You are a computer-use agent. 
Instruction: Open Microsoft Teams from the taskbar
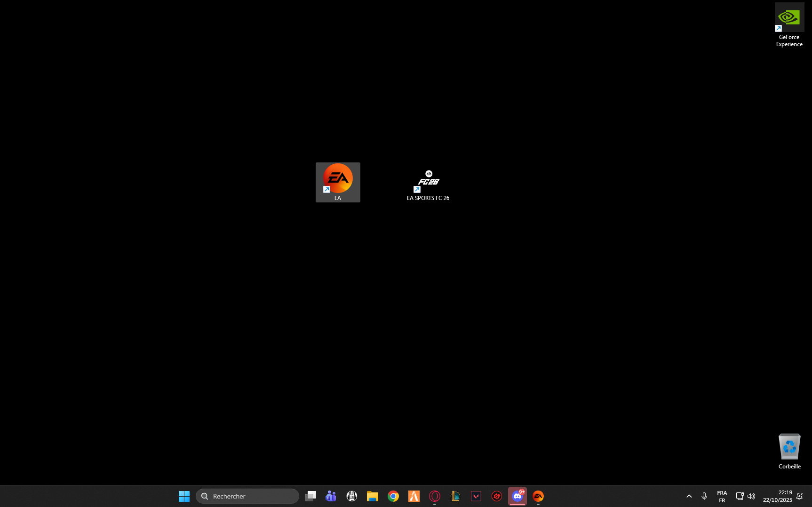(x=331, y=496)
